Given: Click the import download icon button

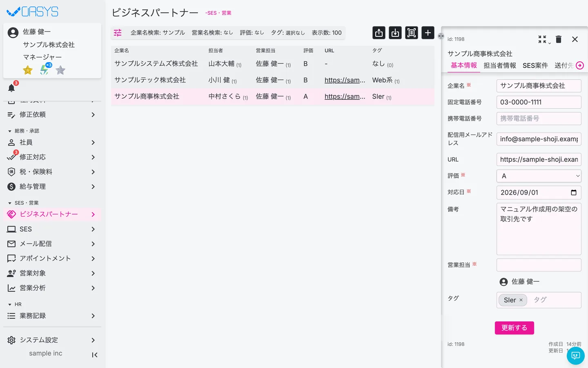Looking at the screenshot, I should 395,33.
